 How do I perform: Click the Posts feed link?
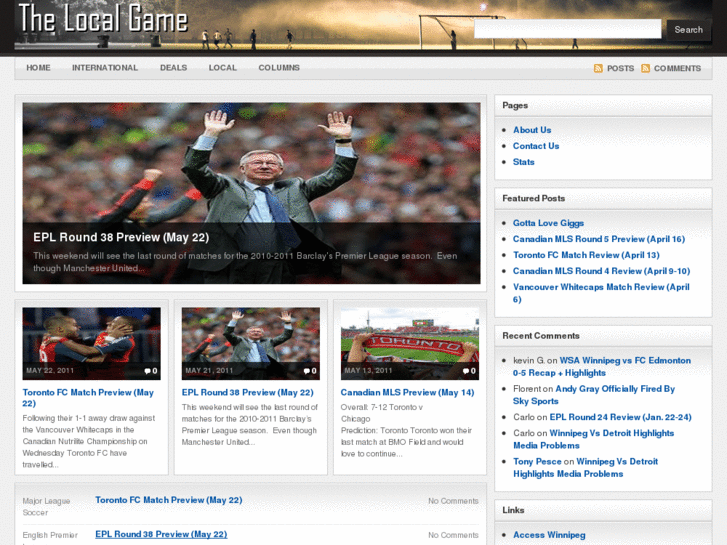pyautogui.click(x=620, y=68)
